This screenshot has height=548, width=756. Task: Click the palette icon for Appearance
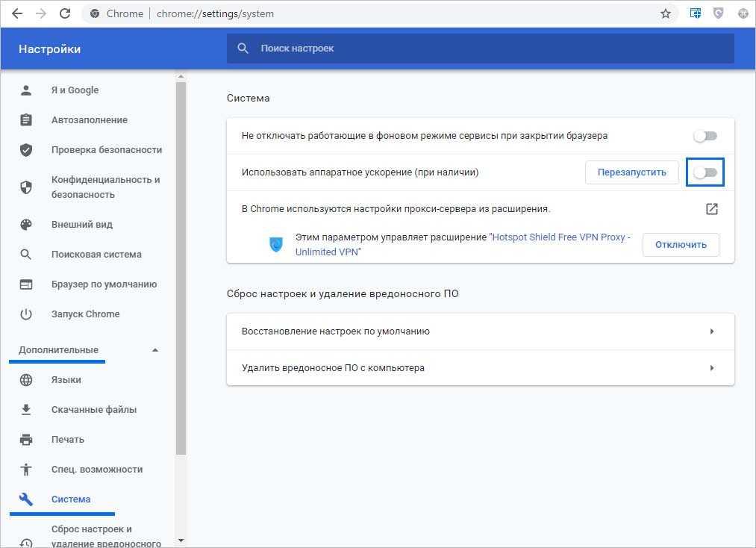click(26, 225)
